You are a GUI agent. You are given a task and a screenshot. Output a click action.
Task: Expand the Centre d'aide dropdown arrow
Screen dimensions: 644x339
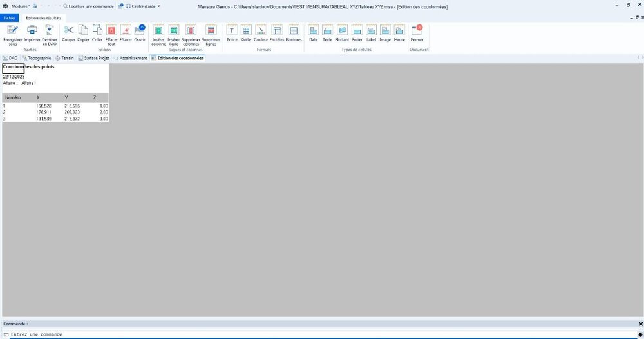(x=159, y=6)
